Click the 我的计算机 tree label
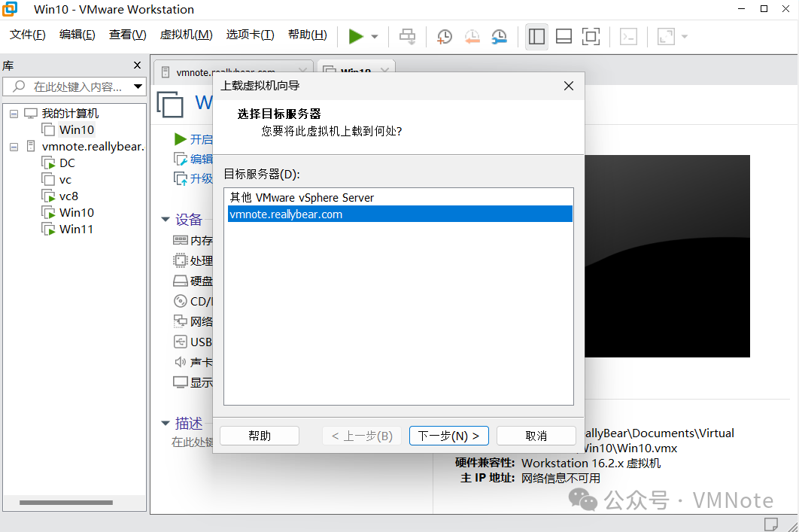This screenshot has width=799, height=532. click(x=70, y=113)
